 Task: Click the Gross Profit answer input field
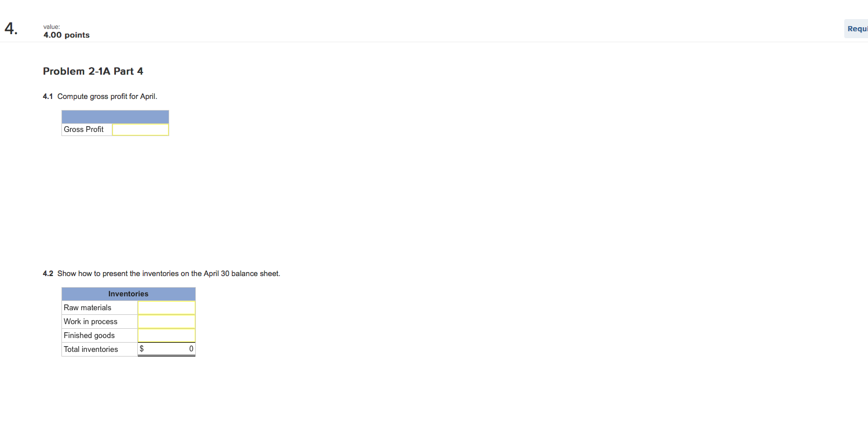141,130
